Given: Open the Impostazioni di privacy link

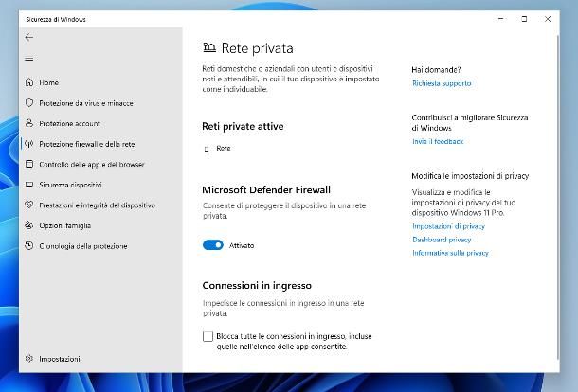Looking at the screenshot, I should [x=448, y=226].
